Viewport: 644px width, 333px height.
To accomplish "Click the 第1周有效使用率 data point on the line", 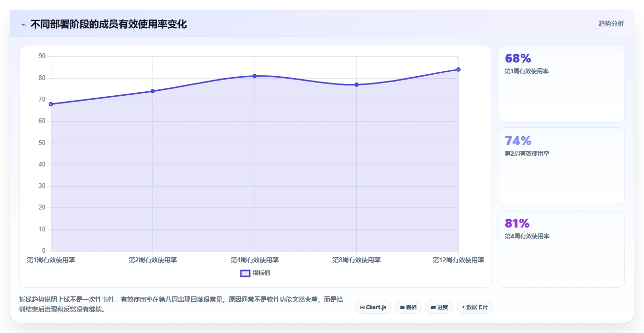I will 51,104.
